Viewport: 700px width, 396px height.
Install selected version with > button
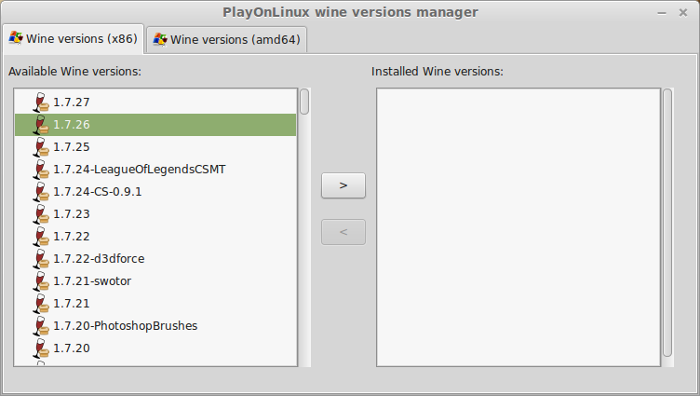coord(343,185)
